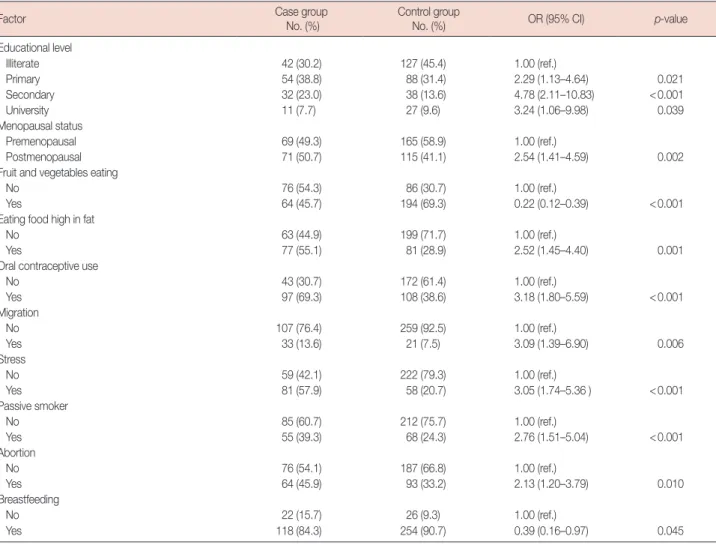
Task: Click the 'Breastfeeding' heading
Action: tap(30, 499)
